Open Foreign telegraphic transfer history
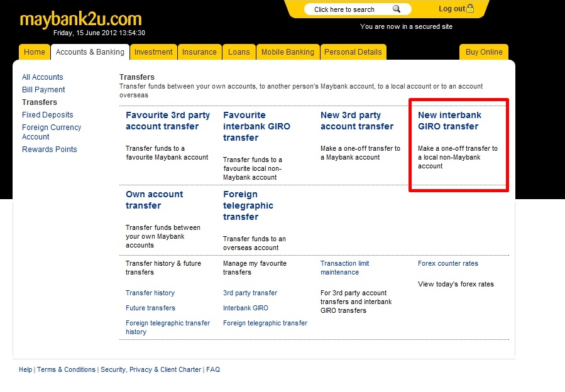 point(168,327)
